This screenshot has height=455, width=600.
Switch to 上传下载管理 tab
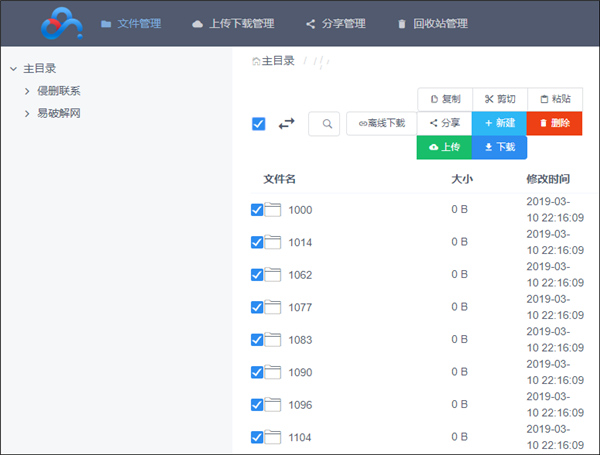[233, 23]
